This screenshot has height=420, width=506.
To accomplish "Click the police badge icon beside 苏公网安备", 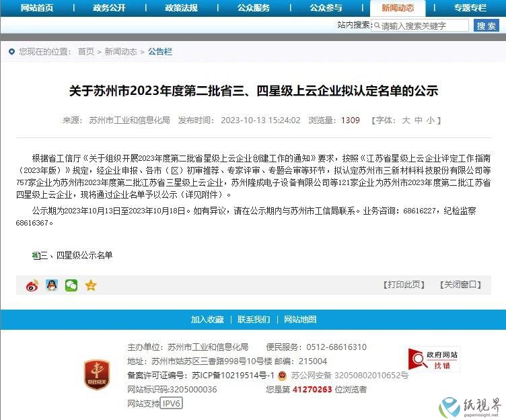I will click(x=282, y=376).
